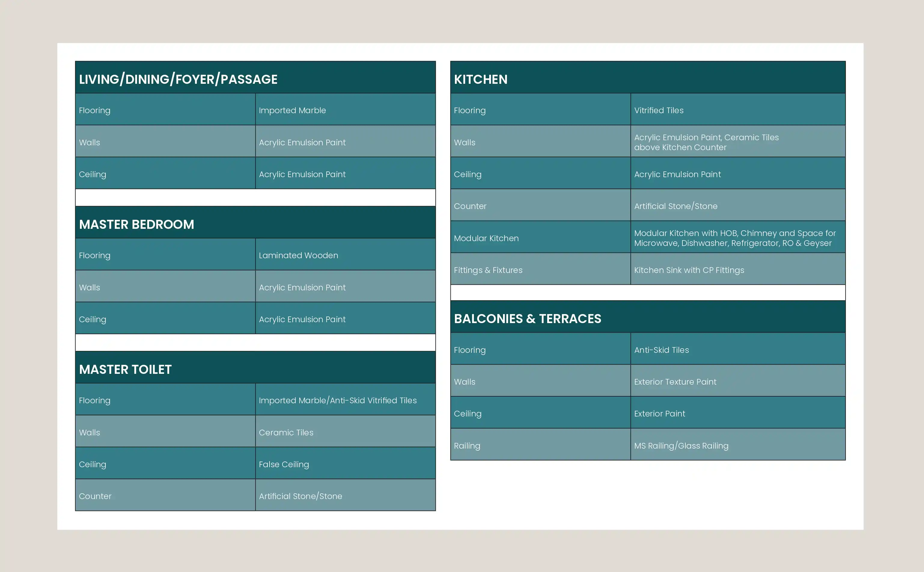The width and height of the screenshot is (924, 572).
Task: Select the Anti-Skid Tiles cell
Action: coord(661,350)
